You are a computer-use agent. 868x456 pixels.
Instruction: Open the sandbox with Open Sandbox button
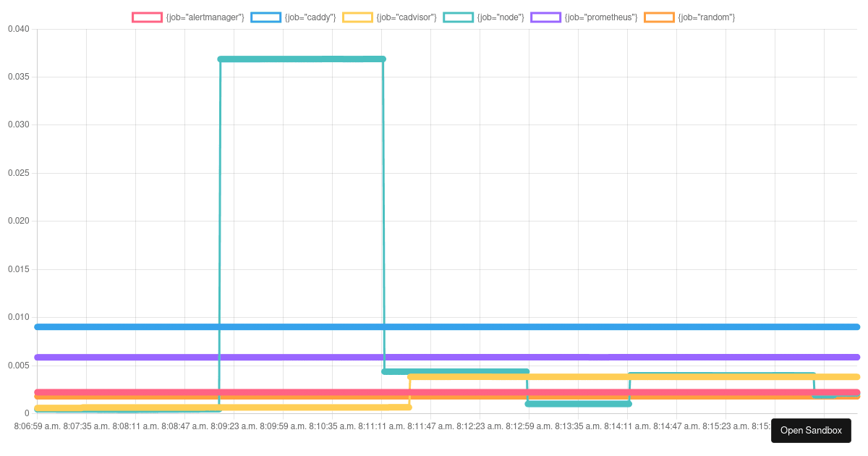[x=811, y=431]
